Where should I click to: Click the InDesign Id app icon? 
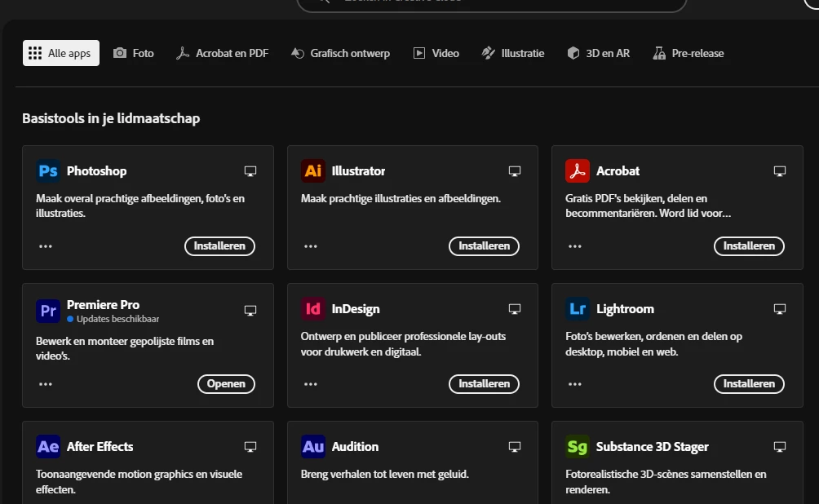tap(313, 308)
